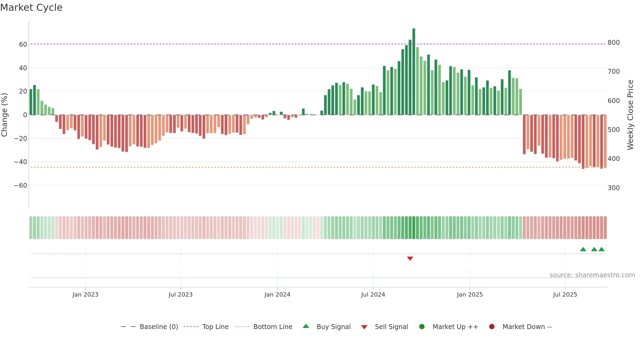This screenshot has height=362, width=644.
Task: Click the 0 tick on the left axis
Action: point(25,115)
